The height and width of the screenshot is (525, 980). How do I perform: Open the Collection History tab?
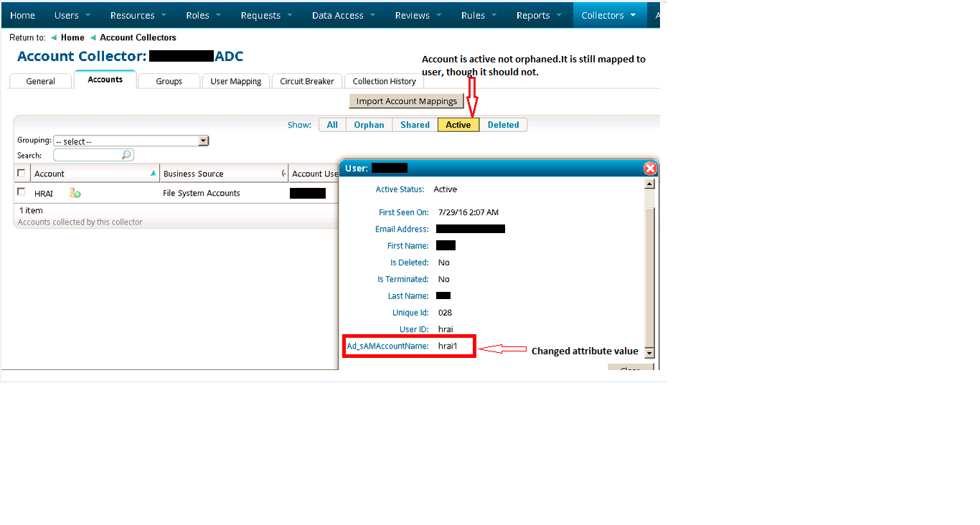384,81
